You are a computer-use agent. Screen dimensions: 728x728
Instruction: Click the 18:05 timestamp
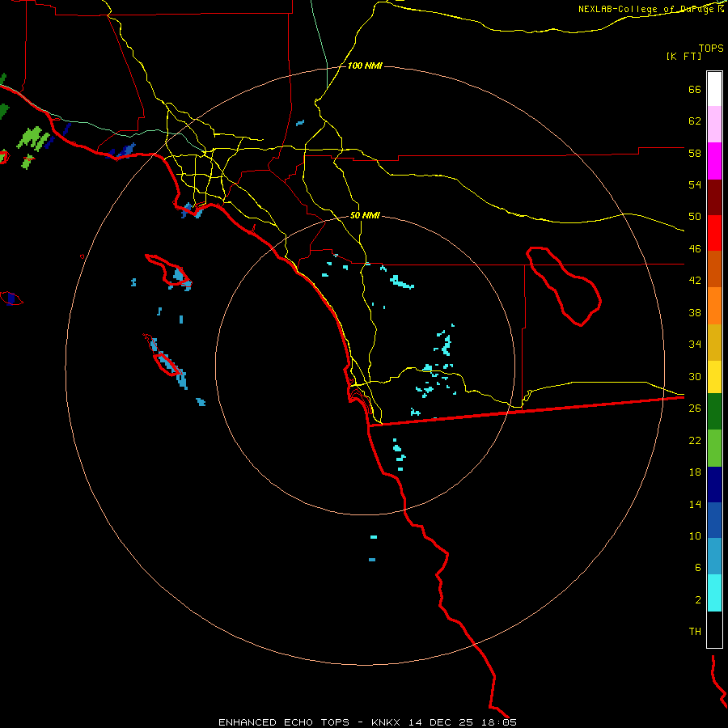coord(499,722)
